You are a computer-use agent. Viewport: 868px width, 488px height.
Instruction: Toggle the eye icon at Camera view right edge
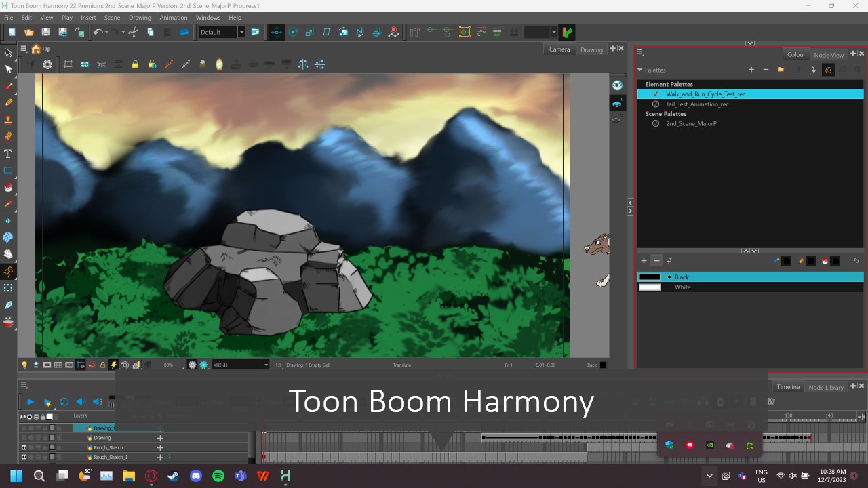click(x=617, y=85)
